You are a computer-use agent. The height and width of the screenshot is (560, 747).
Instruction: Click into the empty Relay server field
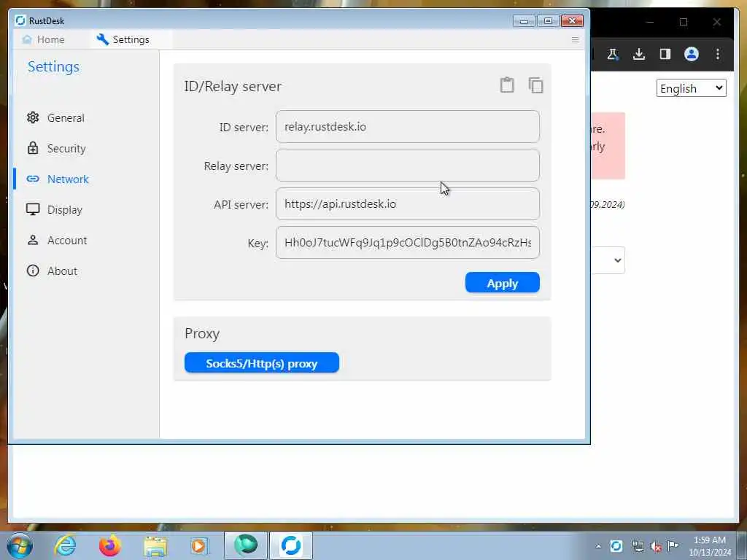tap(407, 166)
